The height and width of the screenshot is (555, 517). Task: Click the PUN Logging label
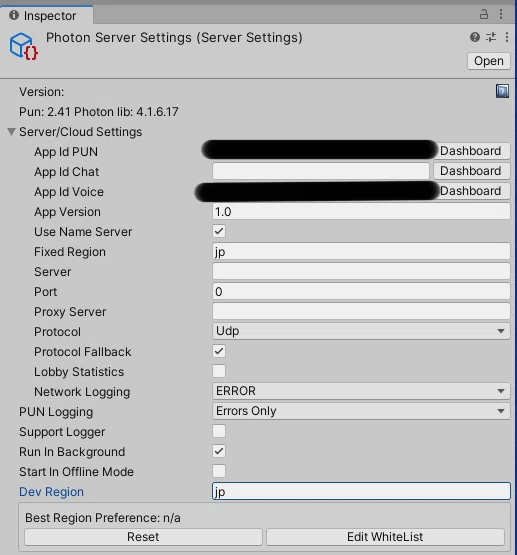pyautogui.click(x=56, y=412)
